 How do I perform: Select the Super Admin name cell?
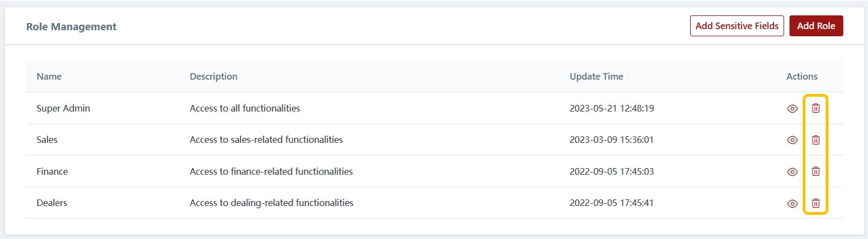(63, 108)
